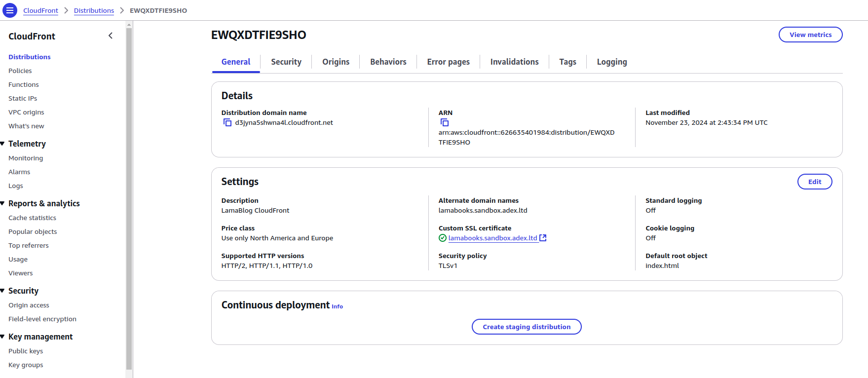
Task: Copy the distribution domain name
Action: (x=227, y=122)
